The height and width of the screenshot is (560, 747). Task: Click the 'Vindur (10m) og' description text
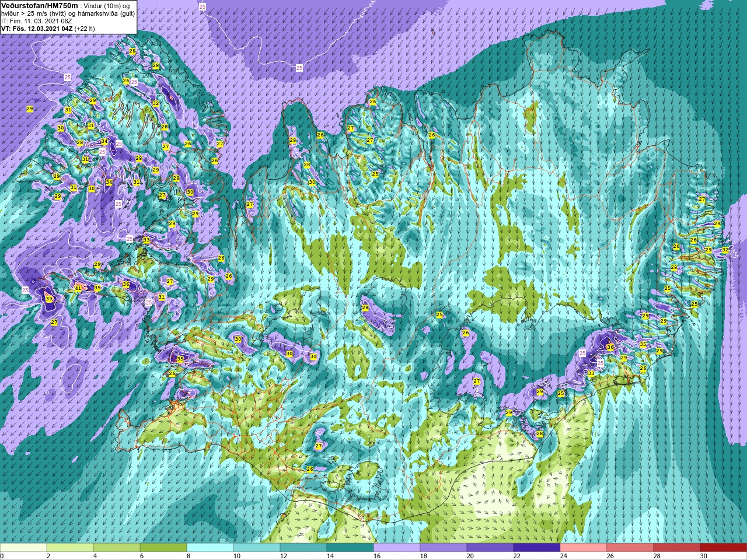pyautogui.click(x=107, y=6)
